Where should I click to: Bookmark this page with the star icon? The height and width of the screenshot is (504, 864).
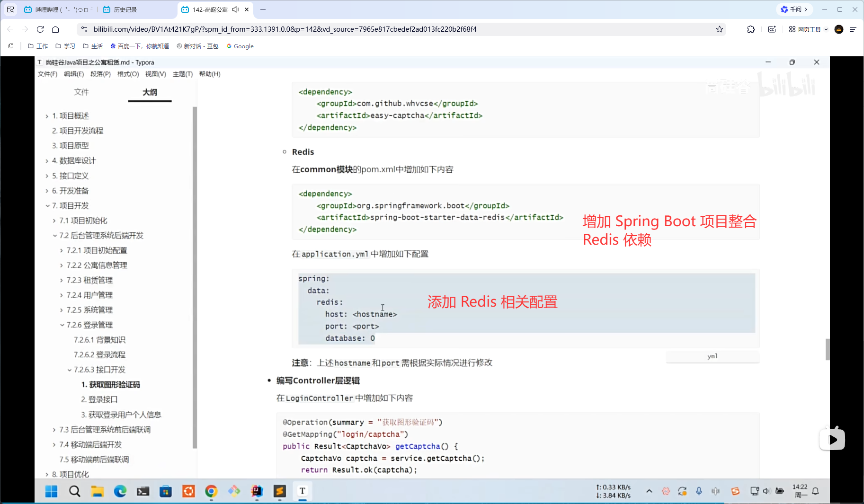720,29
